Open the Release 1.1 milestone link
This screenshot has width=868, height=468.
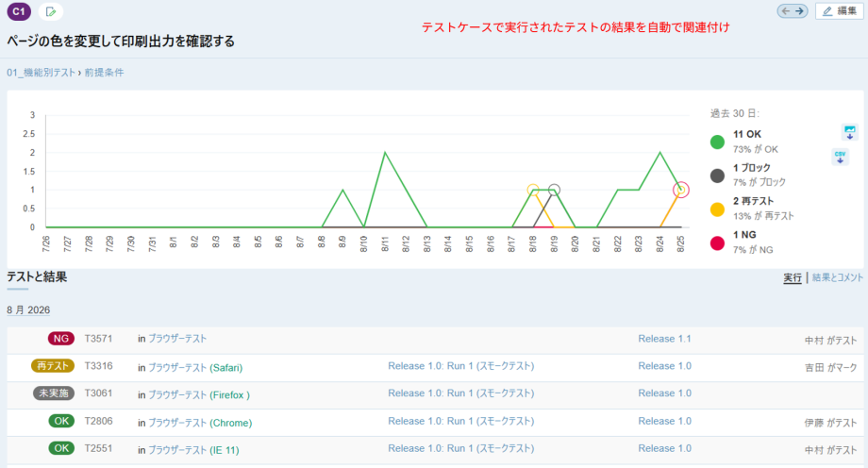tap(664, 339)
